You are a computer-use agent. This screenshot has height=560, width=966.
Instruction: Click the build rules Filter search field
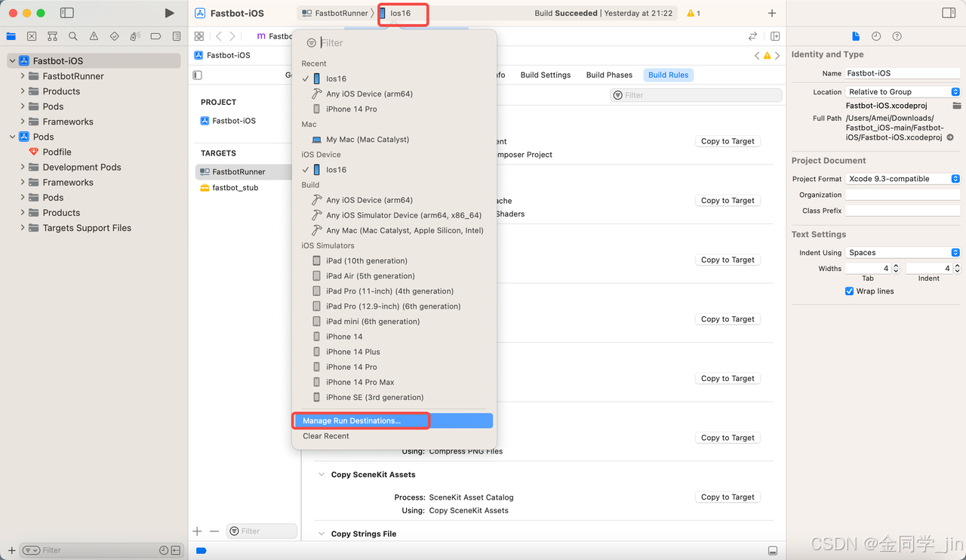(695, 95)
